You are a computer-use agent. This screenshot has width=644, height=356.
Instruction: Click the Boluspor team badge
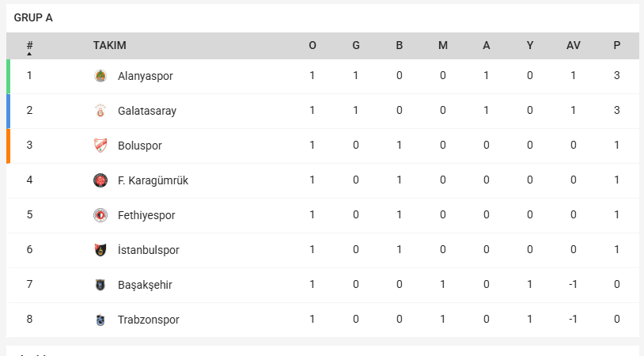tap(100, 146)
